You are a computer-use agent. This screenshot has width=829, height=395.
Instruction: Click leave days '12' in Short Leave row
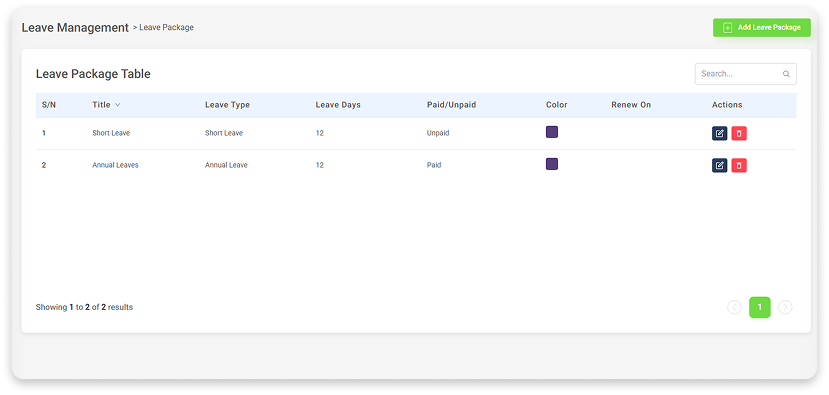click(x=319, y=133)
